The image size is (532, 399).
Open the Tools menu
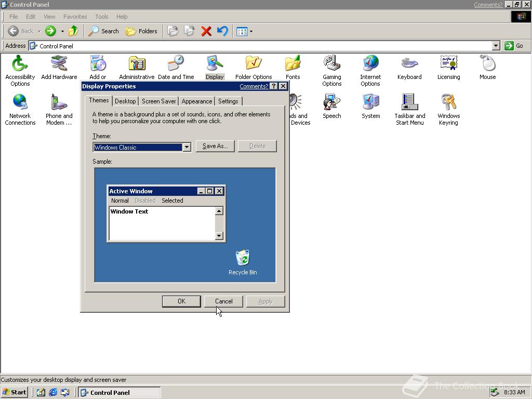[101, 17]
